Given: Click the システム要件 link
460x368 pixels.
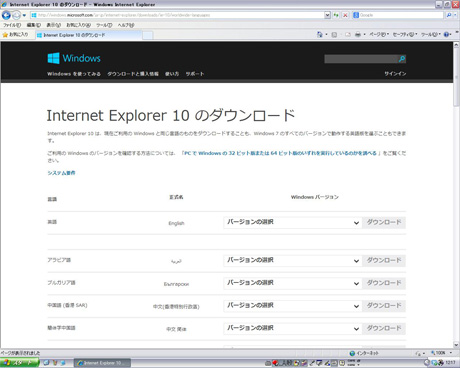Looking at the screenshot, I should click(61, 173).
